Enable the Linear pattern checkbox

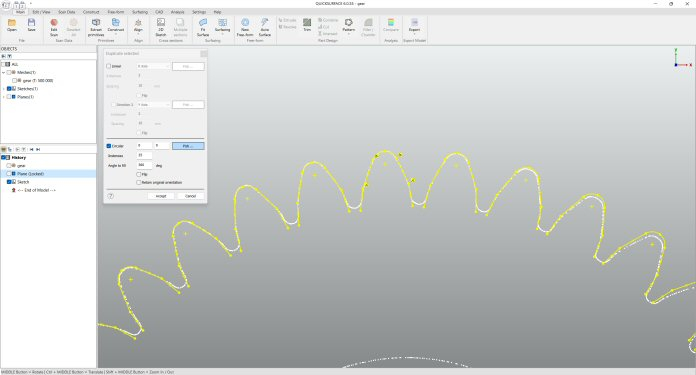pos(109,66)
